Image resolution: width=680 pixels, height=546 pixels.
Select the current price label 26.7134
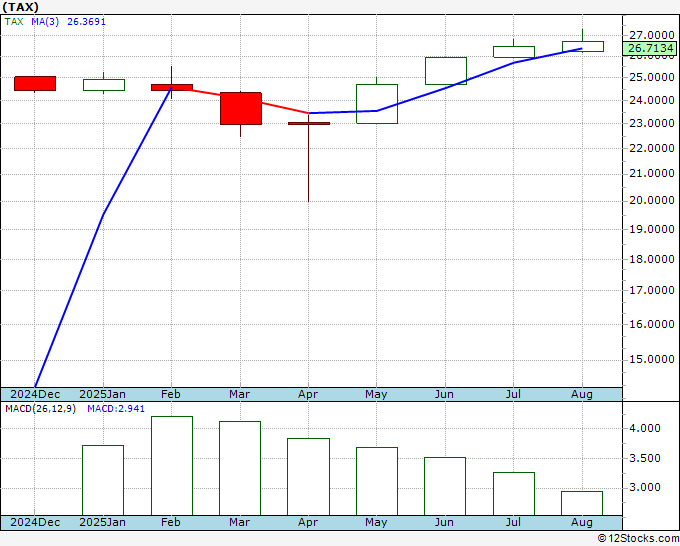click(x=651, y=48)
